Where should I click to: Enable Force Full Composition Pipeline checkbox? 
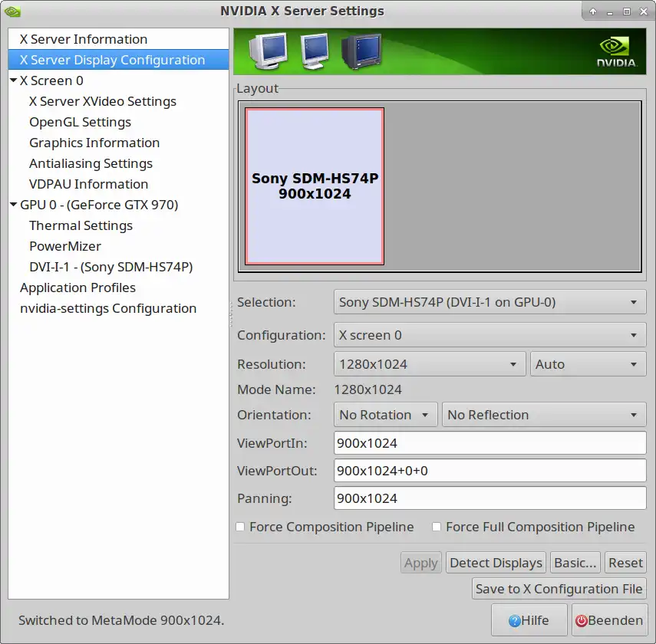[x=437, y=527]
